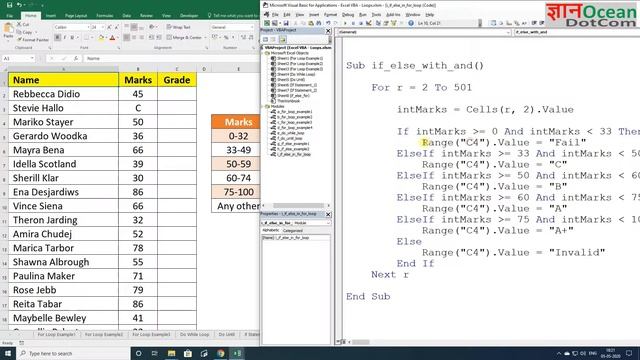Viewport: 640px width, 360px height.
Task: Click the Insert Function fx icon
Action: coord(76,58)
